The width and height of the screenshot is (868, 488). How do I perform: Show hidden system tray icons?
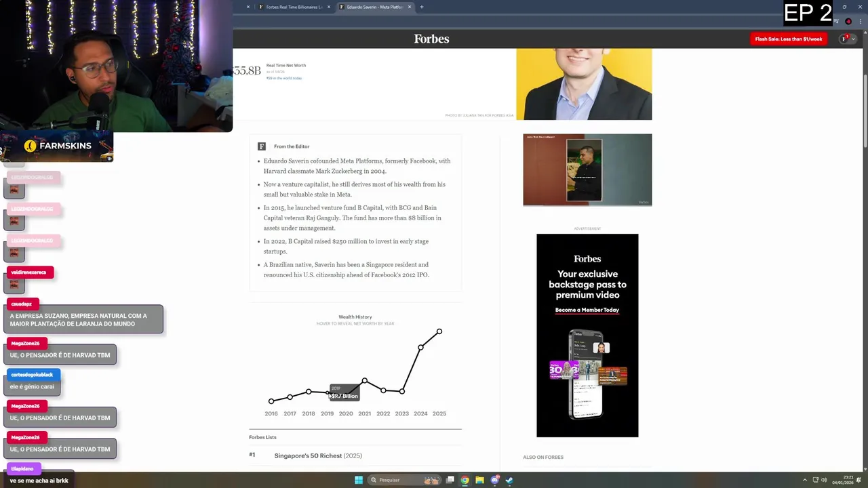pyautogui.click(x=805, y=480)
